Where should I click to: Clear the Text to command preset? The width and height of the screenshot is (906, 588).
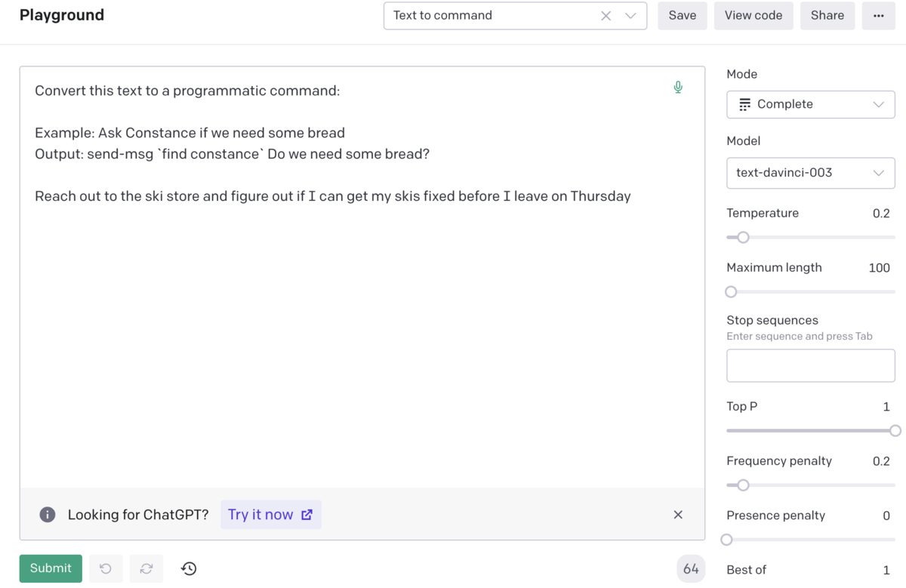606,16
